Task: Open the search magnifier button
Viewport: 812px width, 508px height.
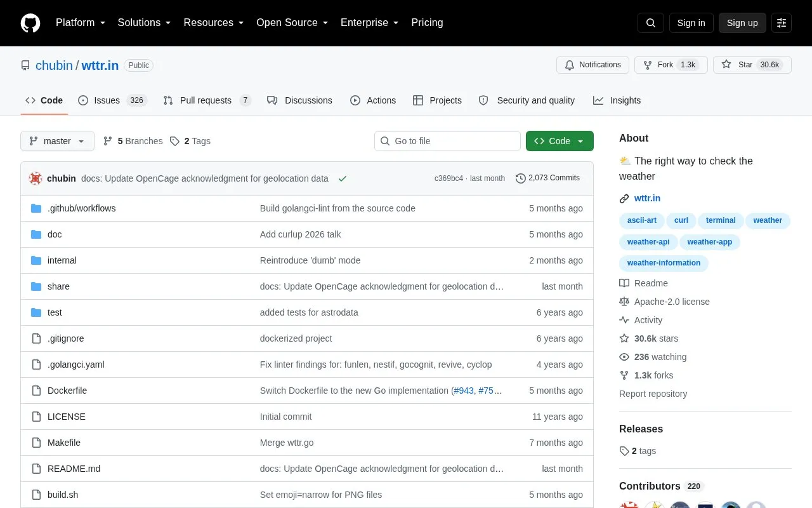Action: pos(651,23)
